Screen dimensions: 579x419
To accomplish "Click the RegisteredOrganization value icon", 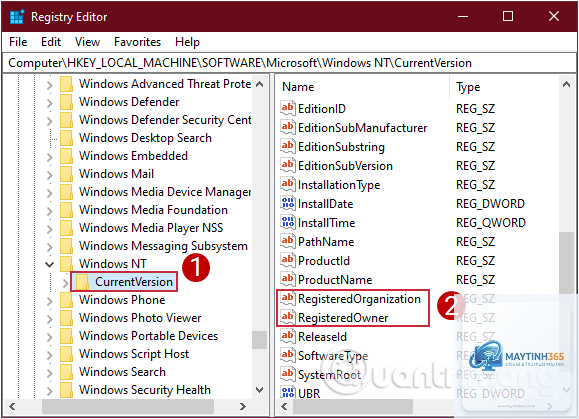I will 288,298.
